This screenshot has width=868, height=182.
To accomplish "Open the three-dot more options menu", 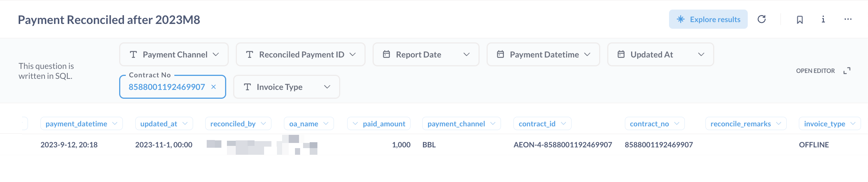I will (848, 19).
